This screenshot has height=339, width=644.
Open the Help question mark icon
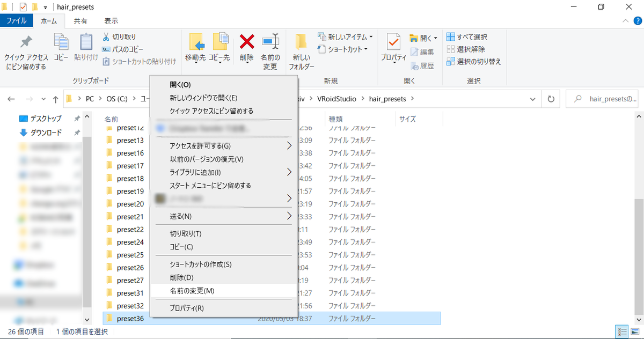click(x=637, y=21)
